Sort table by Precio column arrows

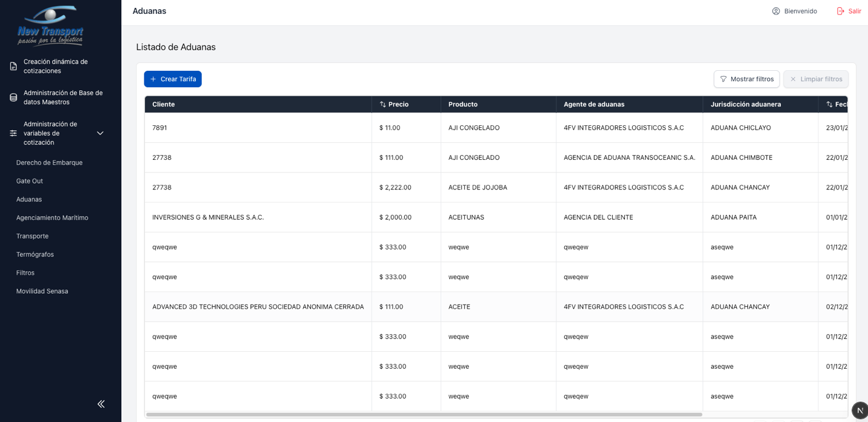click(x=382, y=104)
